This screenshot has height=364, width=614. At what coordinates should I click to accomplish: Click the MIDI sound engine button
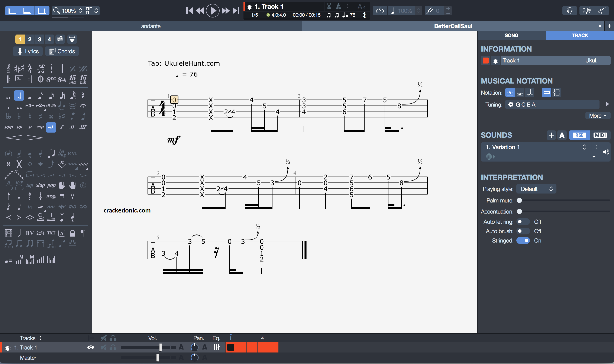click(x=599, y=135)
